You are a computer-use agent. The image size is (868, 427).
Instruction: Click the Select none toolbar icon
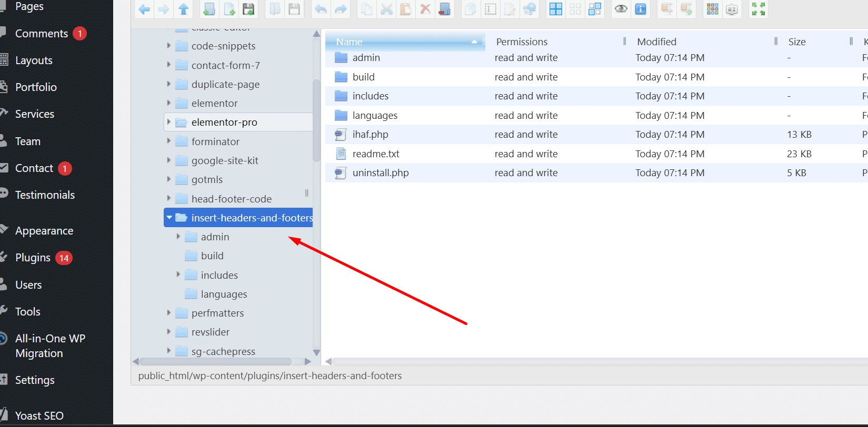(575, 9)
